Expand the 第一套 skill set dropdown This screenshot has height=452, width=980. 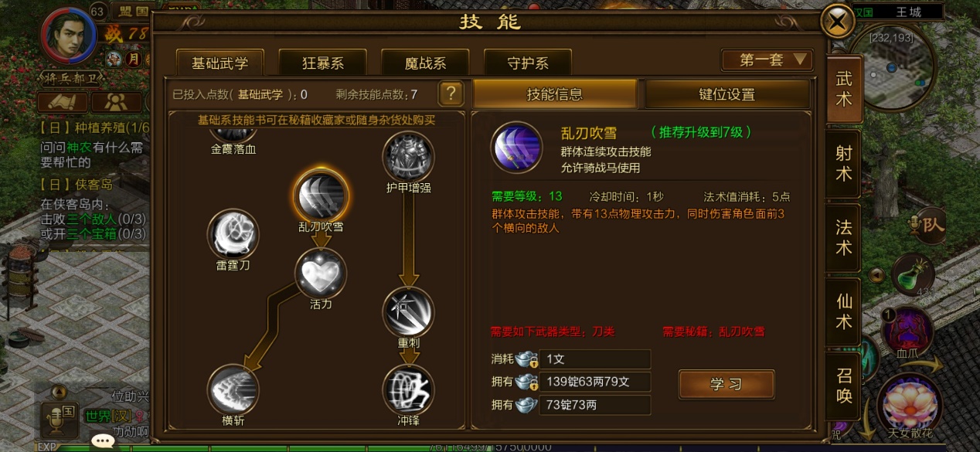click(766, 60)
